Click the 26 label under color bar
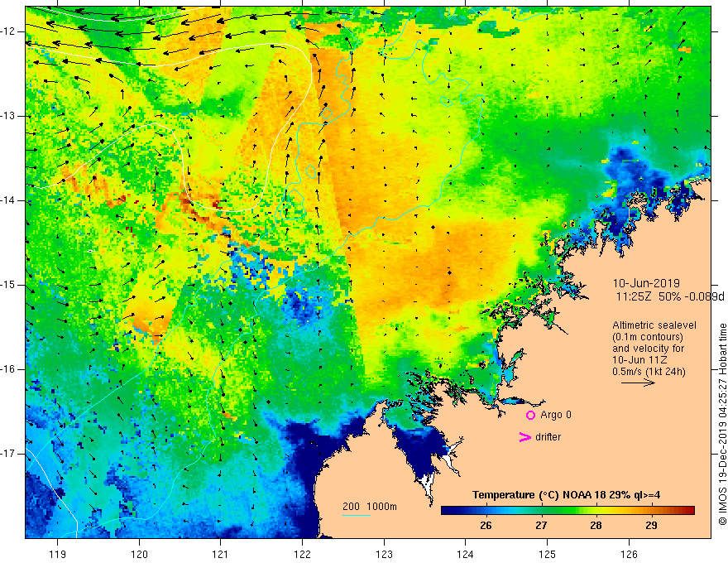Image resolution: width=728 pixels, height=563 pixels. click(x=486, y=526)
